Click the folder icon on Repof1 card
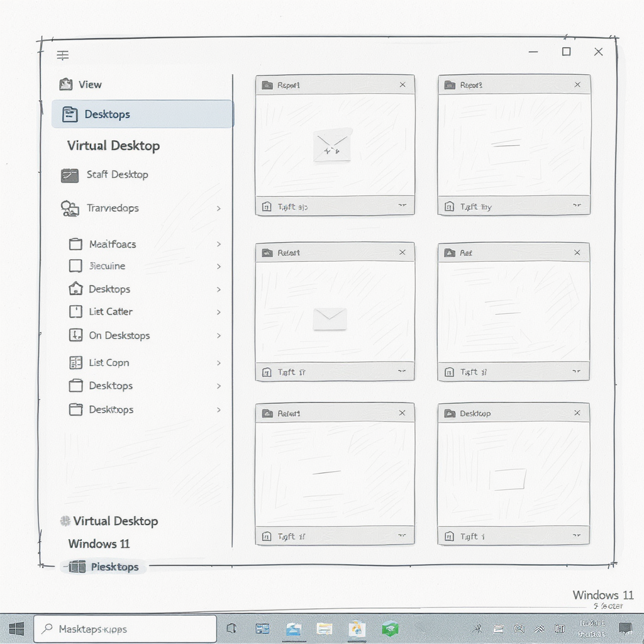Viewport: 644px width, 644px height. coord(267,85)
